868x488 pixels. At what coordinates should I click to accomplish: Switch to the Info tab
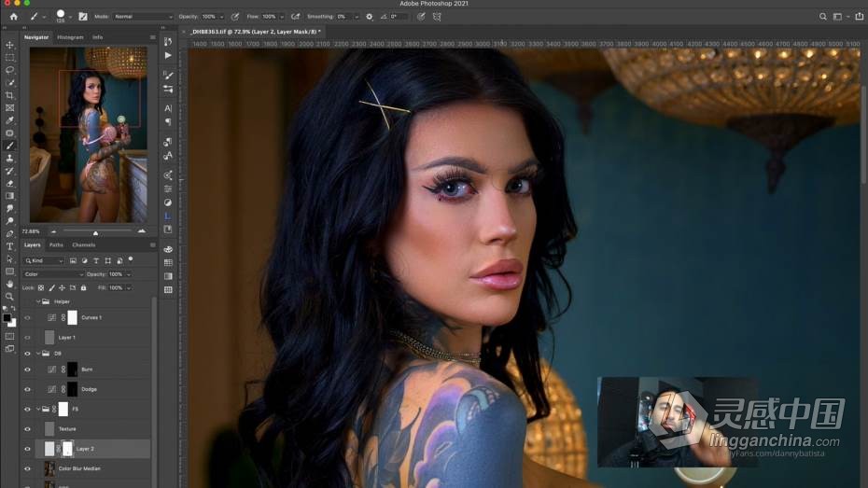97,37
